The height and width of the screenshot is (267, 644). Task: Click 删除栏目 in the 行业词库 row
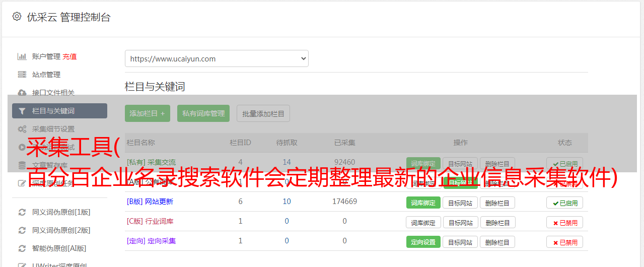pos(497,222)
